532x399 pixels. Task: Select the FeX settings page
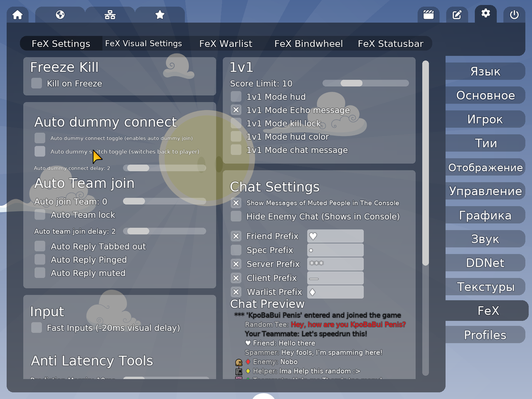point(487,310)
